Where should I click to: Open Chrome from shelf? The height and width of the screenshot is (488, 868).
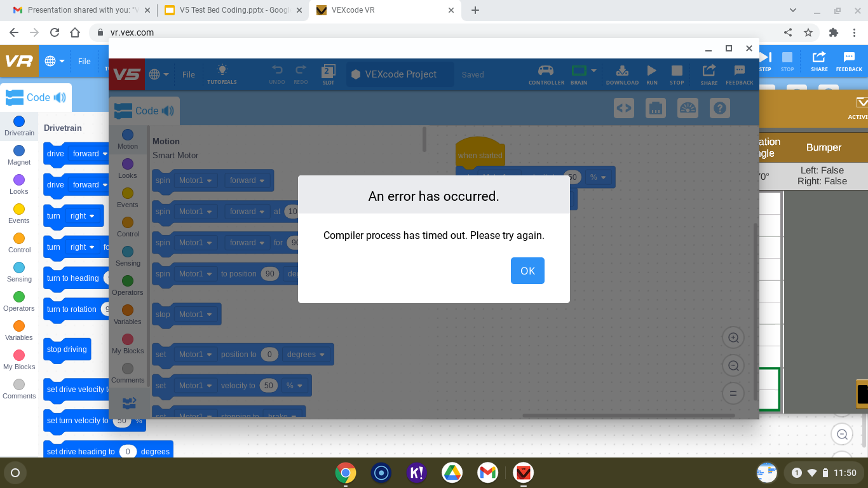tap(346, 473)
